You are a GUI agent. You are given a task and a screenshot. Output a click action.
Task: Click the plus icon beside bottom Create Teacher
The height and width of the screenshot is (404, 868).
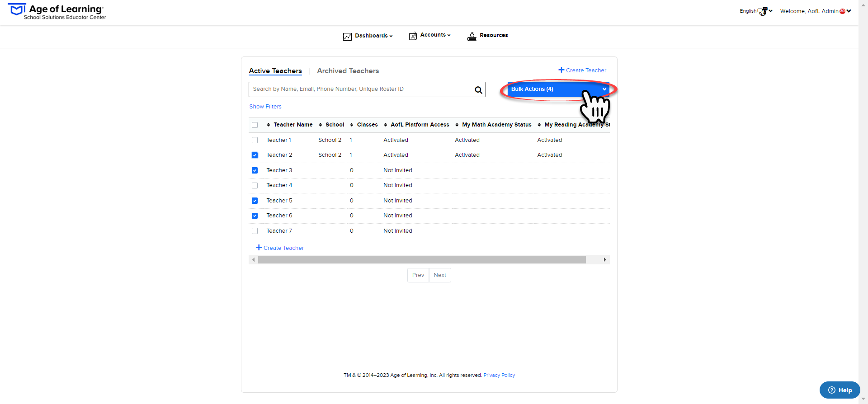pyautogui.click(x=259, y=248)
